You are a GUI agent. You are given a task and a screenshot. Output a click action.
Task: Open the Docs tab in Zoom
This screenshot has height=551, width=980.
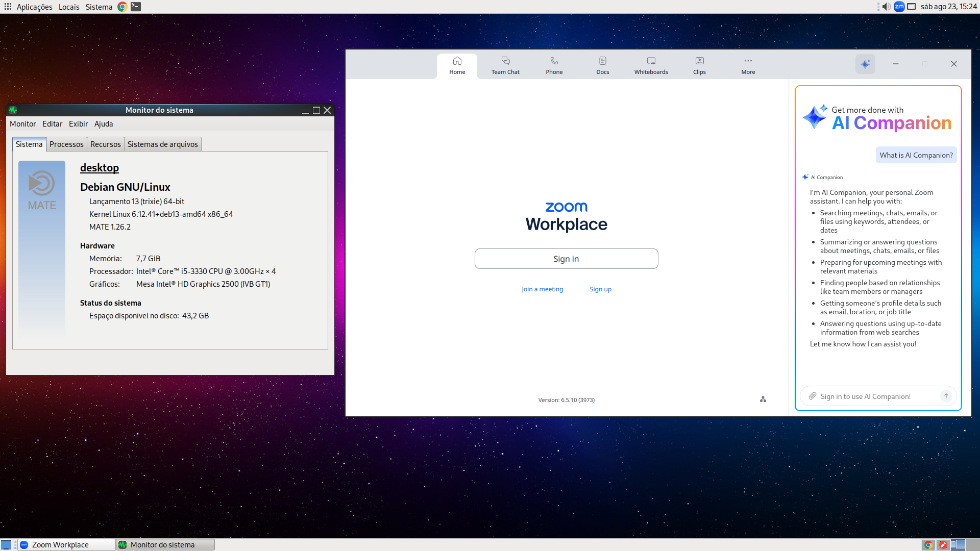coord(602,66)
